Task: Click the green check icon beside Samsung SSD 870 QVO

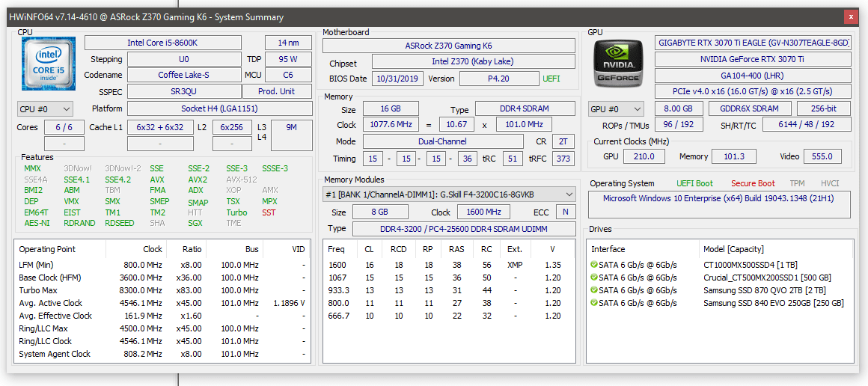Action: [595, 290]
